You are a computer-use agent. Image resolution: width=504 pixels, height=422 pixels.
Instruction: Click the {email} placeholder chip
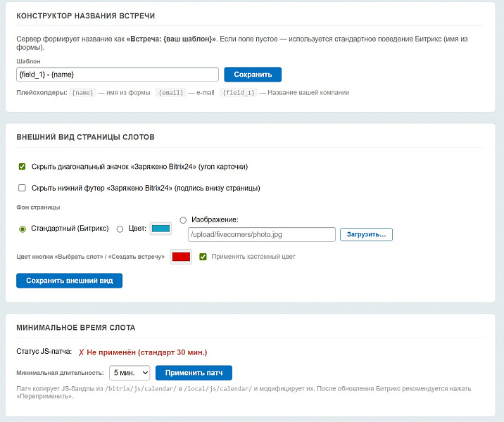(170, 93)
